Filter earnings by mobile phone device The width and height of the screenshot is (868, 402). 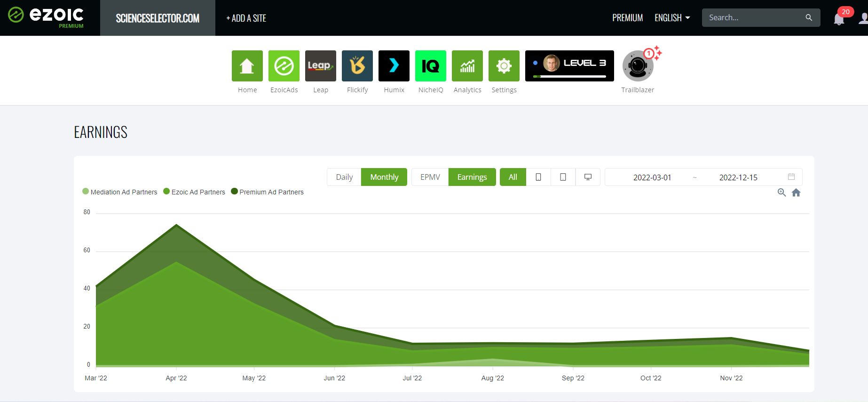(x=538, y=177)
